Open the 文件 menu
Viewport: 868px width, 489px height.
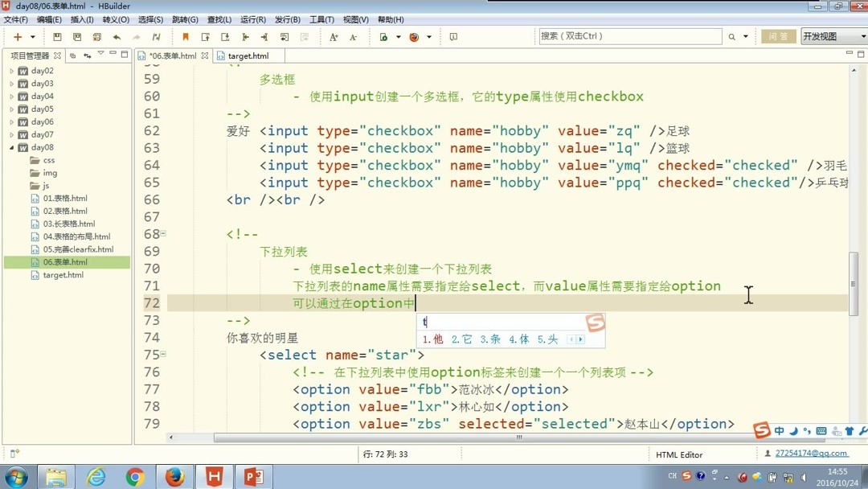tap(18, 18)
